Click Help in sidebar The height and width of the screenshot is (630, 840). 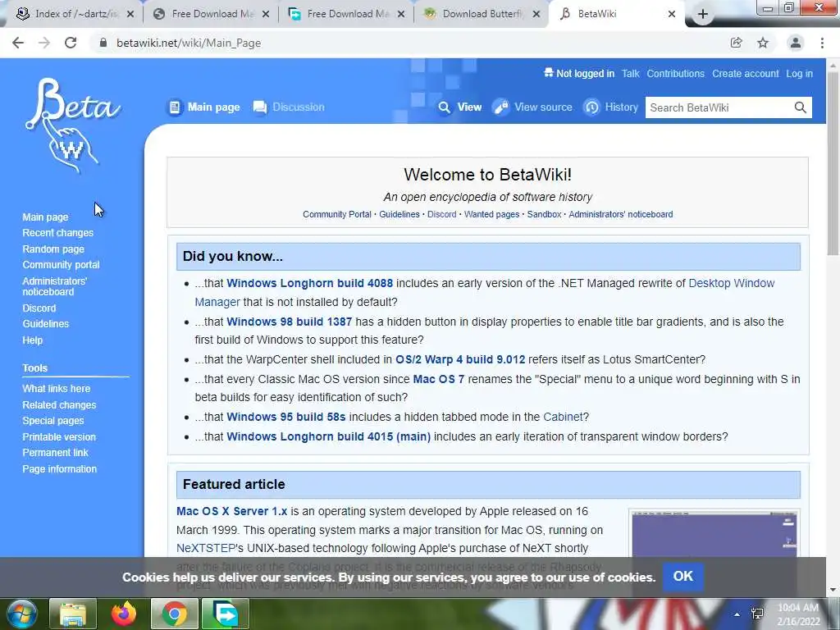point(33,340)
